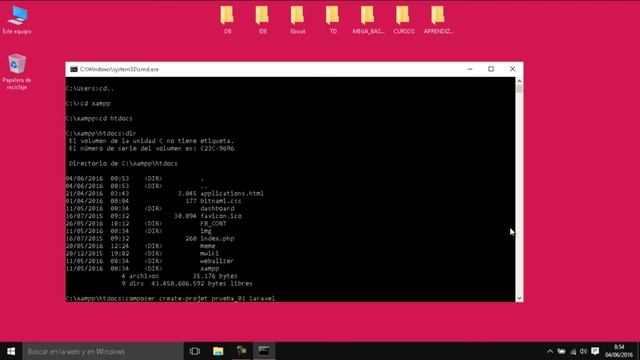Click the FB_CONT directory entry

click(213, 224)
